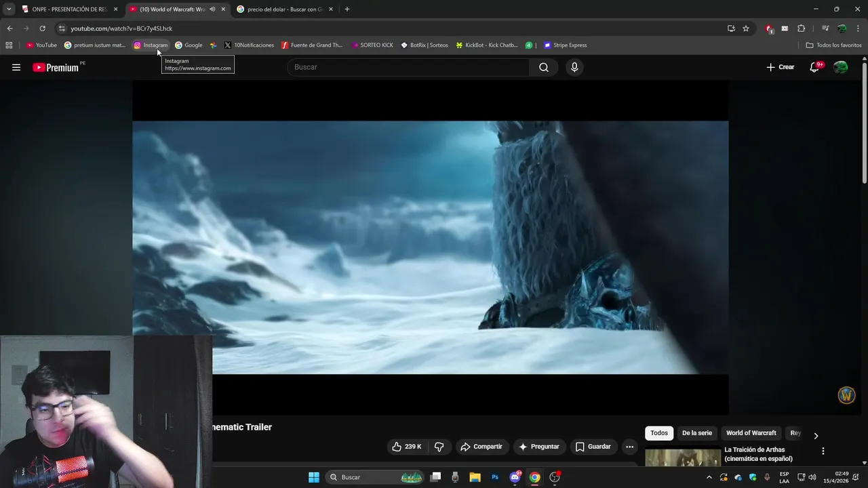Reload the page in Chrome
Screen dimensions: 868x488
pyautogui.click(x=42, y=28)
